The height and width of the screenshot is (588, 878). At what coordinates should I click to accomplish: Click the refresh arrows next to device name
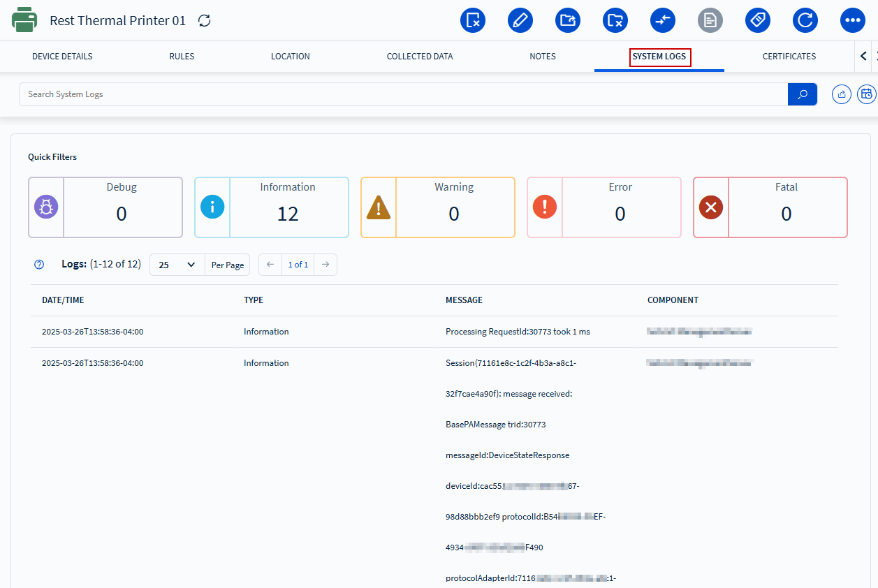coord(204,20)
